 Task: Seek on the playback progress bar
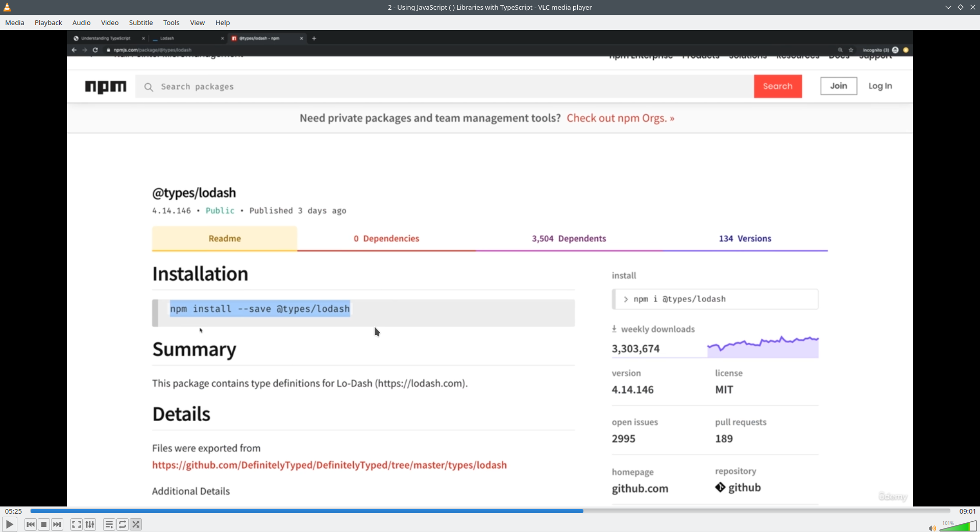click(490, 511)
